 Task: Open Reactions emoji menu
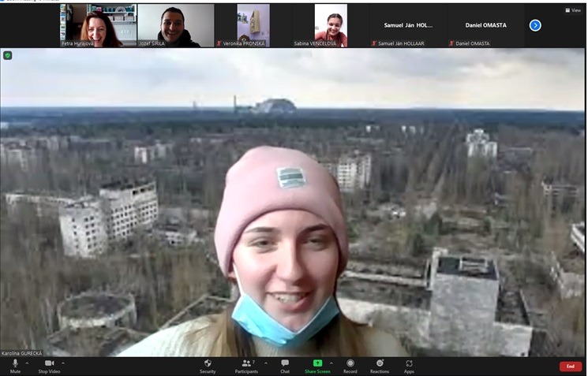380,366
